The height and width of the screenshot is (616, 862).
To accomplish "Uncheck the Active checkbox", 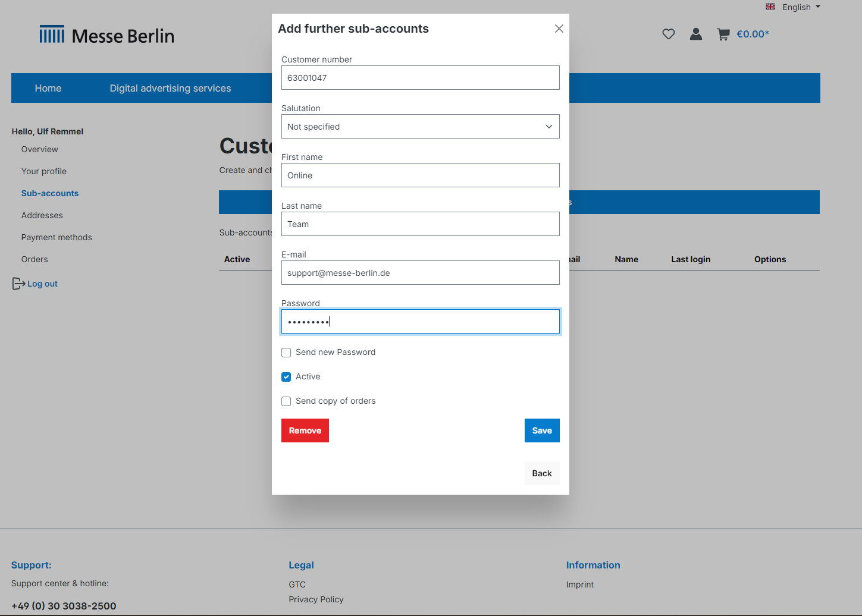I will click(x=286, y=377).
